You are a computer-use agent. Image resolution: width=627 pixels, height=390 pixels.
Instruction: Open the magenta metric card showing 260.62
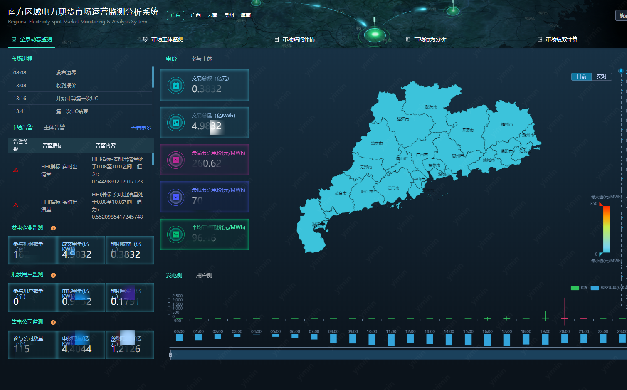tap(204, 160)
